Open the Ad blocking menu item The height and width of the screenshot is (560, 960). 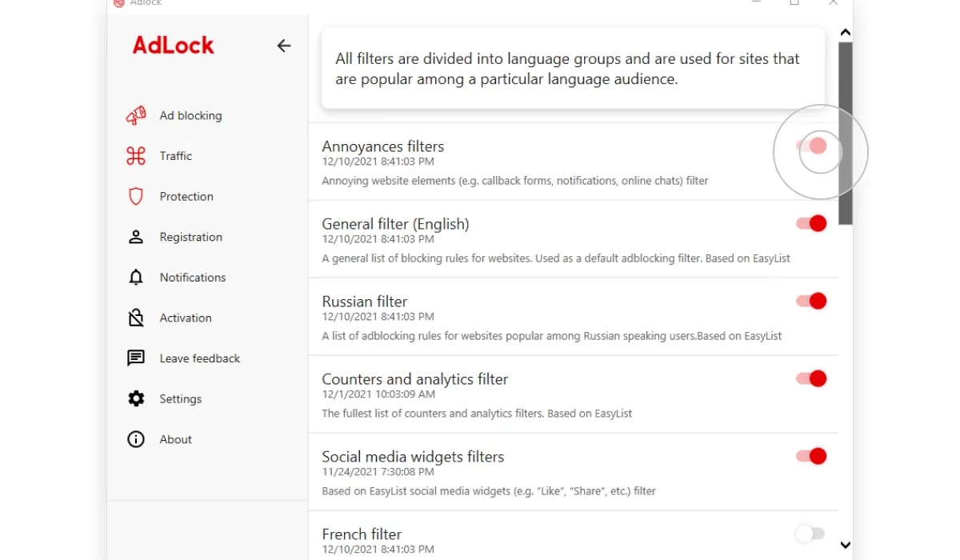(190, 115)
